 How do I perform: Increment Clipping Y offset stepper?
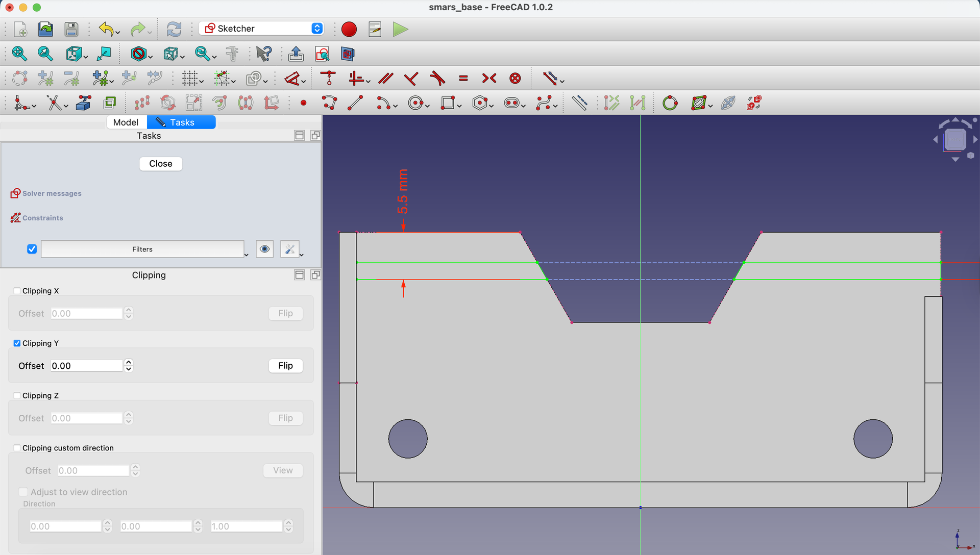click(x=129, y=362)
